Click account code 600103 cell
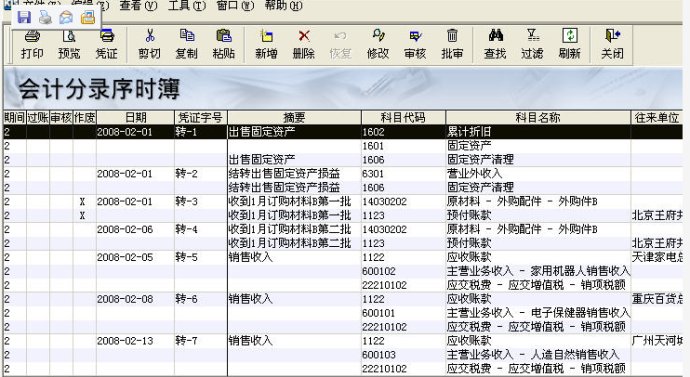 tap(403, 355)
